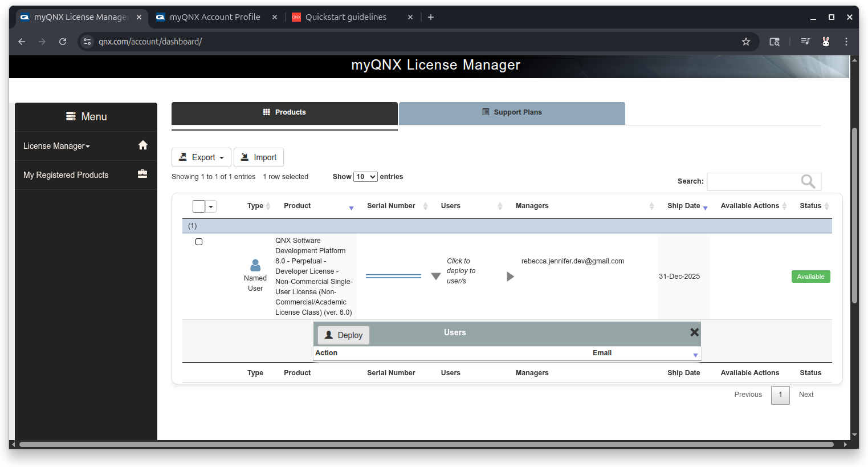Viewport: 868px width, 467px height.
Task: Toggle the select-all checkbox in table header
Action: click(199, 206)
